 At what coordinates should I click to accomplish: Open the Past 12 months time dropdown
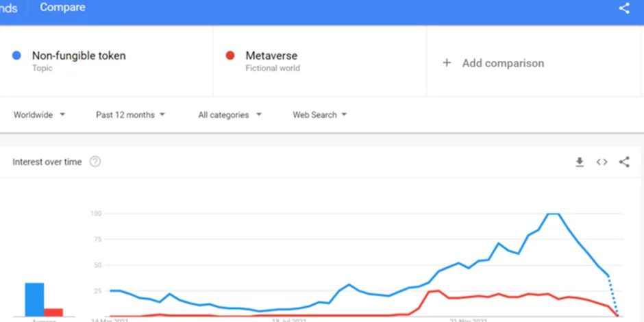click(x=130, y=115)
